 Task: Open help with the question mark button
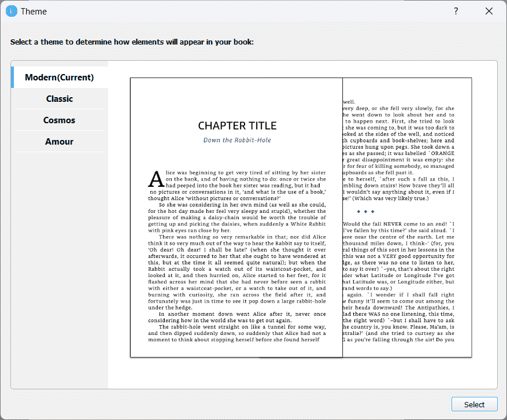[456, 12]
